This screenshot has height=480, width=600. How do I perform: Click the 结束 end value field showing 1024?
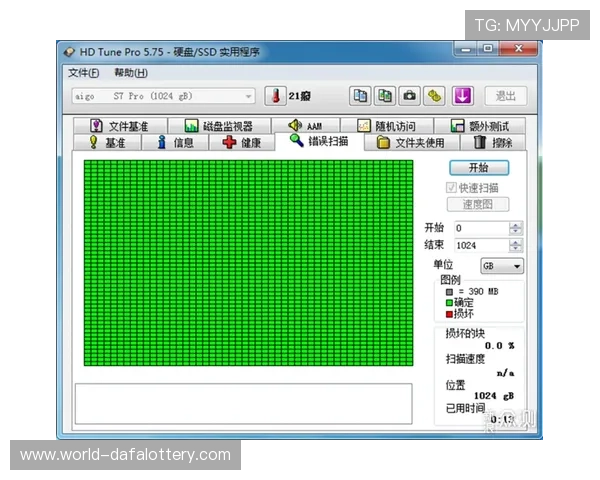click(x=481, y=245)
